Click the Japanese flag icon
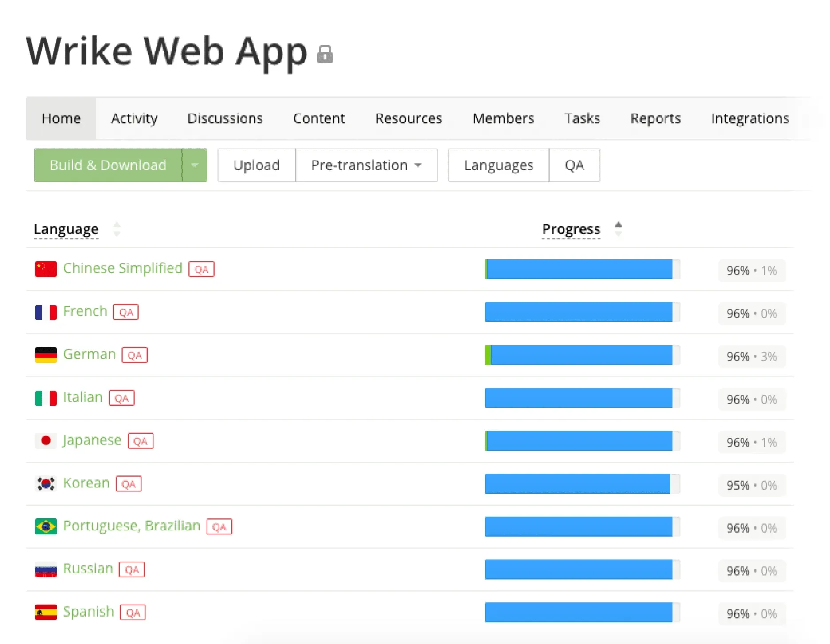The height and width of the screenshot is (644, 830). click(x=46, y=440)
